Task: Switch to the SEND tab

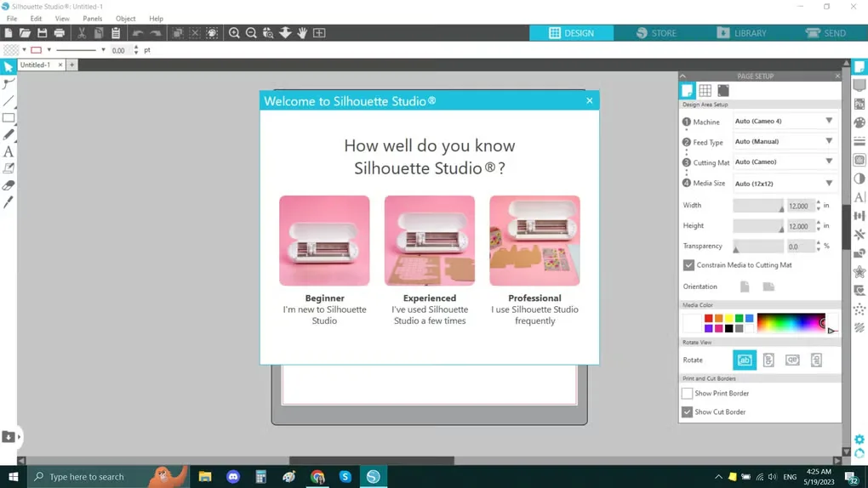Action: point(825,33)
